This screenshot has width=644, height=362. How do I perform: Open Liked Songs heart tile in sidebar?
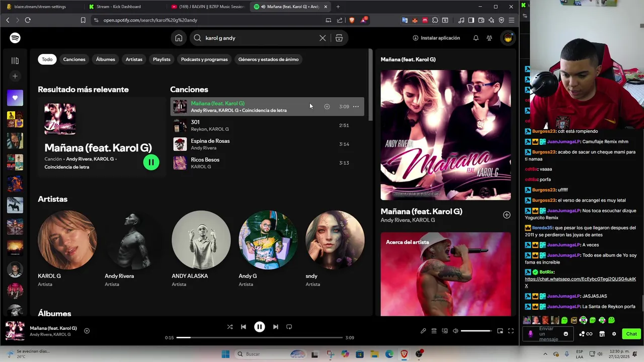tap(15, 98)
